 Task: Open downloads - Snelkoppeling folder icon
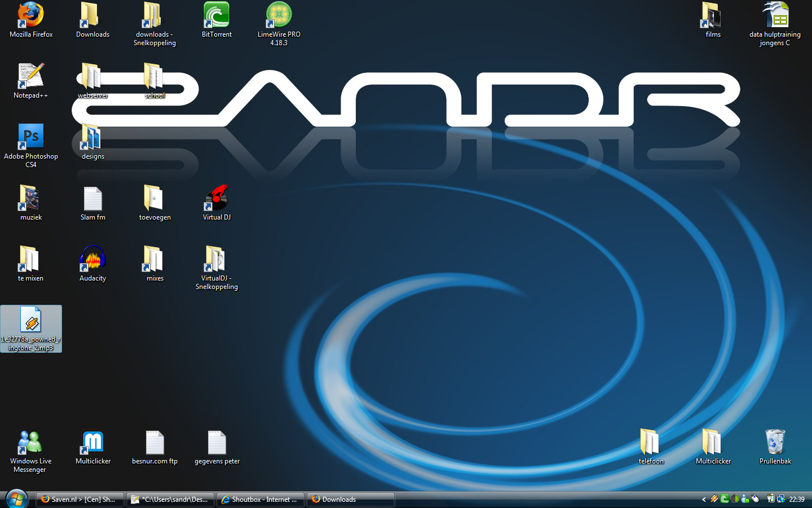pos(155,24)
